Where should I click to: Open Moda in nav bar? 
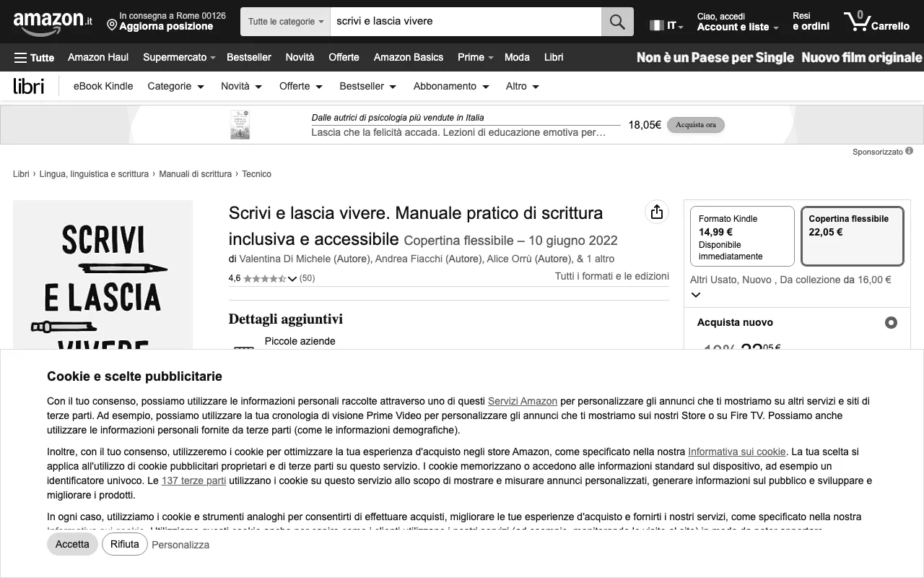click(517, 57)
